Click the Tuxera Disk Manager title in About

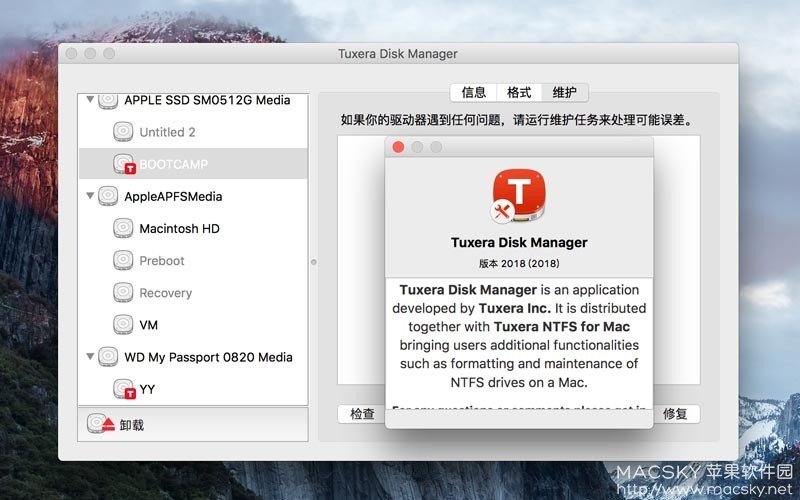[x=519, y=242]
